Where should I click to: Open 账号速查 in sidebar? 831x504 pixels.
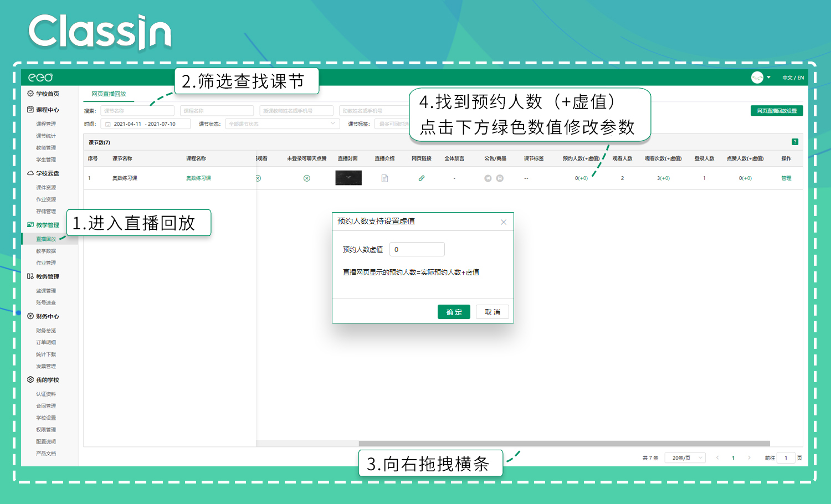coord(46,302)
